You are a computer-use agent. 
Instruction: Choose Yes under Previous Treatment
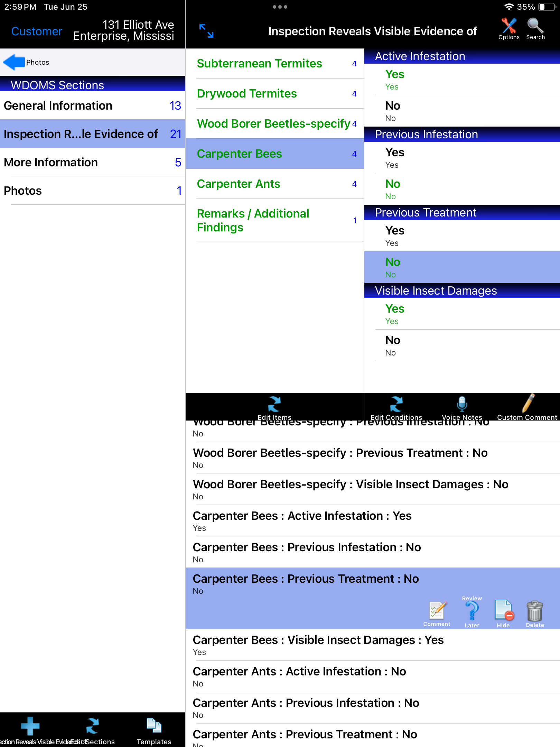click(x=462, y=236)
